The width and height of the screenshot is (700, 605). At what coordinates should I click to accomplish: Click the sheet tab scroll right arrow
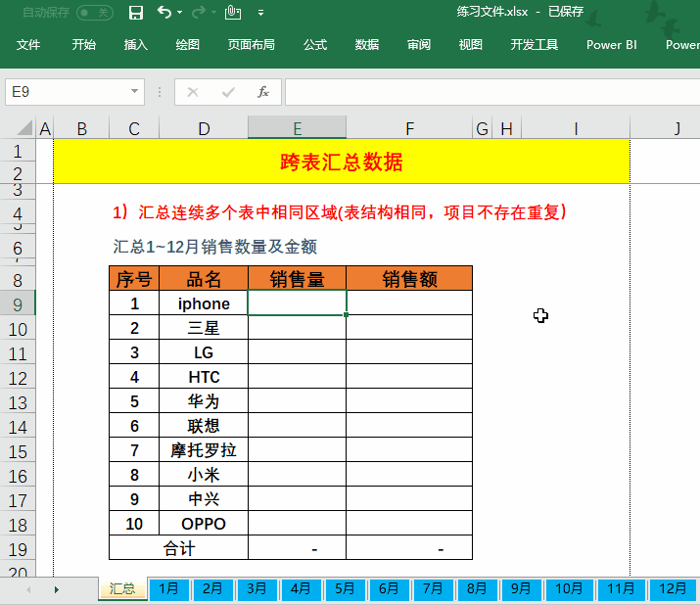click(56, 589)
